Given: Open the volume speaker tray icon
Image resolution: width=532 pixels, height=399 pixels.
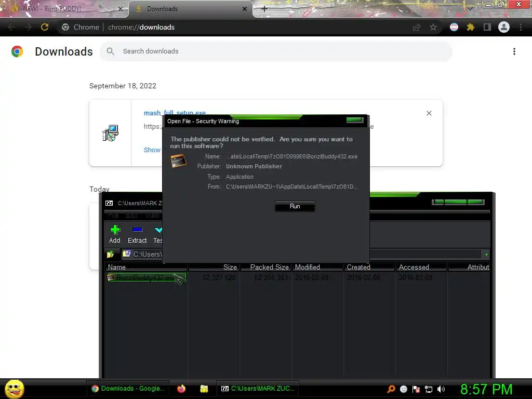Looking at the screenshot, I should (441, 389).
